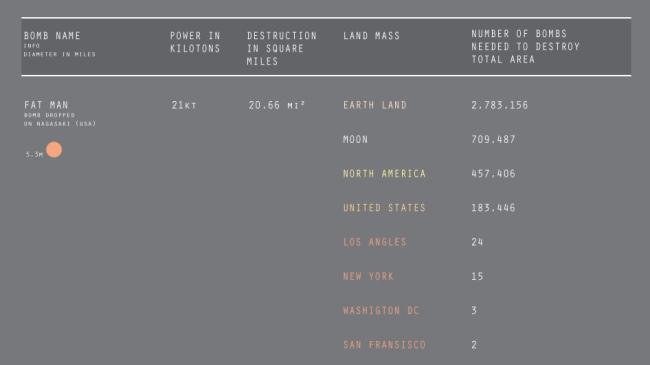Image resolution: width=650 pixels, height=365 pixels.
Task: Click the Land Mass column header
Action: [371, 36]
